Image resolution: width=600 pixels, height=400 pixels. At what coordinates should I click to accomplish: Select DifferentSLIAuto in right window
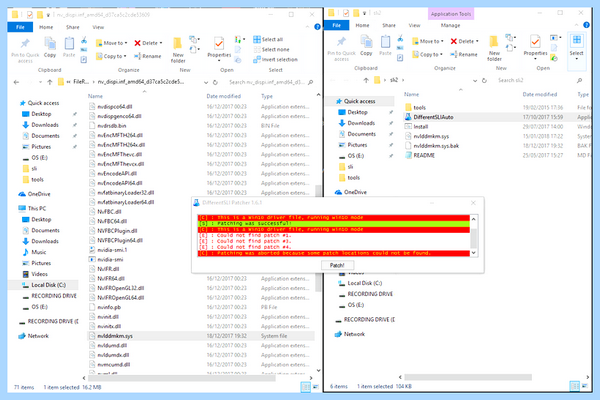tap(498, 117)
